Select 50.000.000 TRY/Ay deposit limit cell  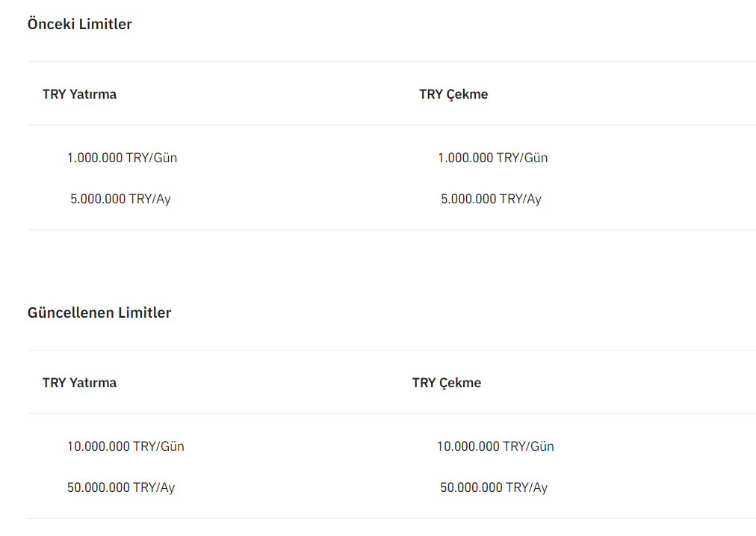pyautogui.click(x=121, y=487)
